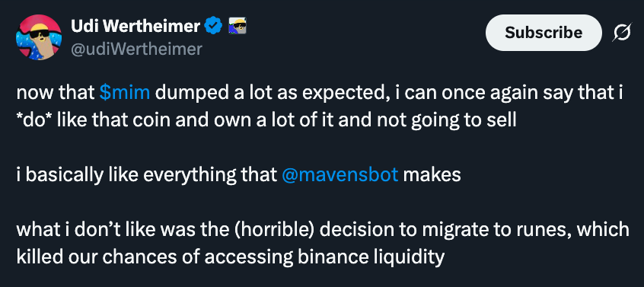Click the pixel sunglasses affiliation badge
Viewport: 644px width, 287px height.
click(237, 26)
